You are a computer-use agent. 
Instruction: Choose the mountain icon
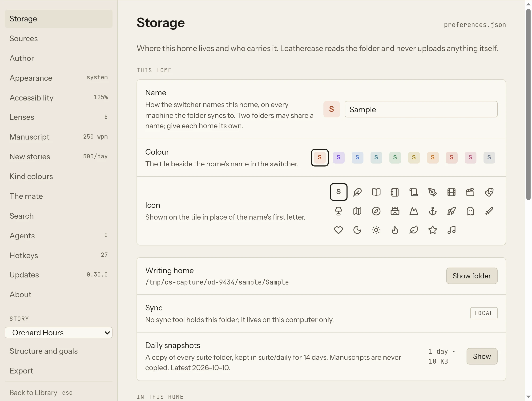point(414,211)
